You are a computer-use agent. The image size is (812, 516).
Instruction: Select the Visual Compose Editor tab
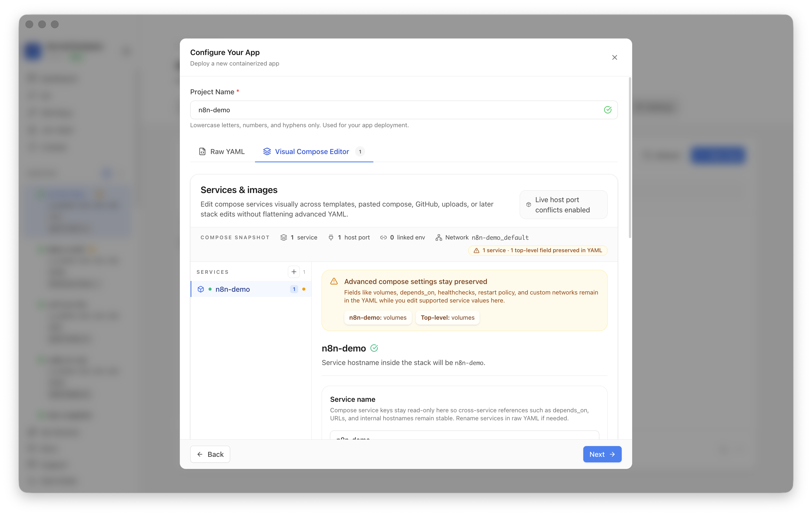(314, 152)
